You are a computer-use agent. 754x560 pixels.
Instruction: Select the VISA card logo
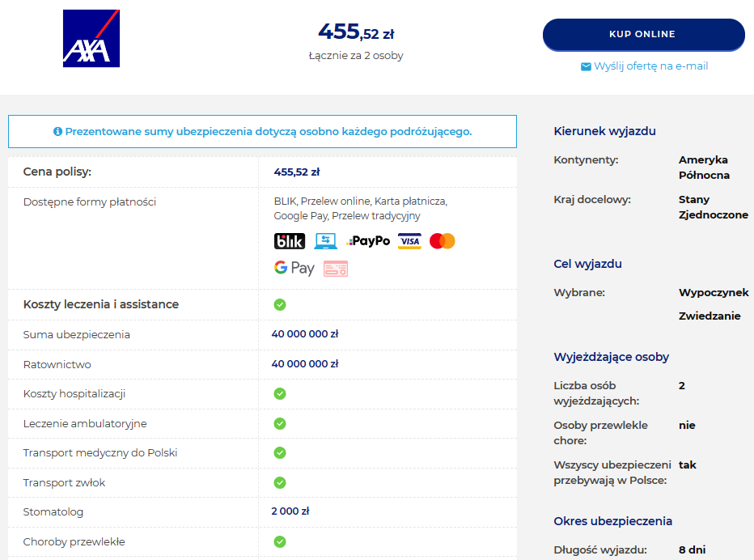click(409, 241)
